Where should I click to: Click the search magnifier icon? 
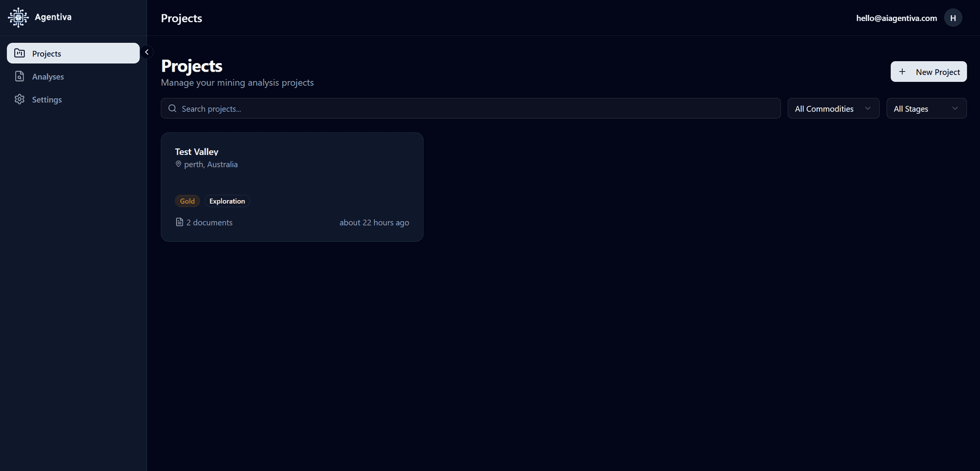coord(172,109)
